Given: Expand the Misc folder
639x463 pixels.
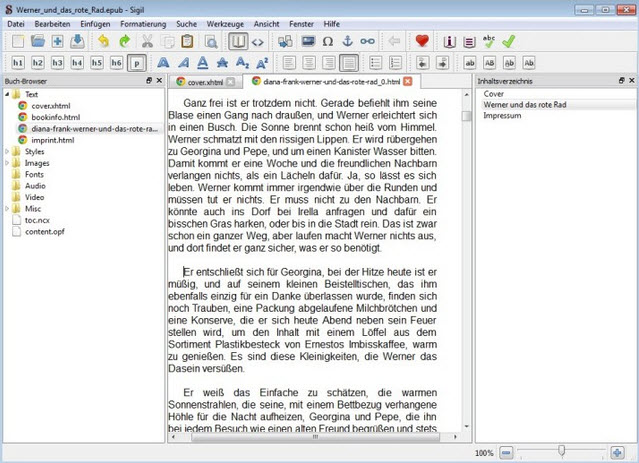Looking at the screenshot, I should [7, 208].
